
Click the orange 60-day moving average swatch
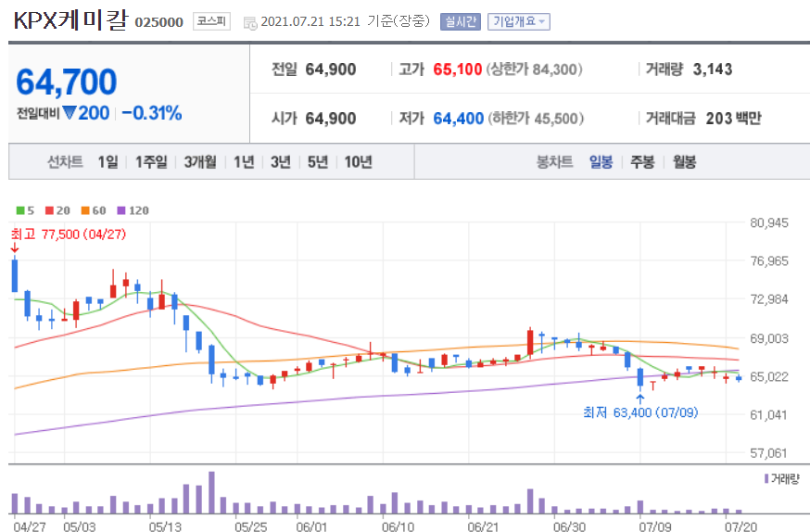[x=85, y=210]
